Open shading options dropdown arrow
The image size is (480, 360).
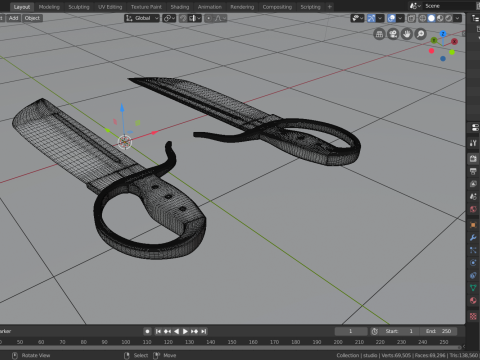pos(458,18)
